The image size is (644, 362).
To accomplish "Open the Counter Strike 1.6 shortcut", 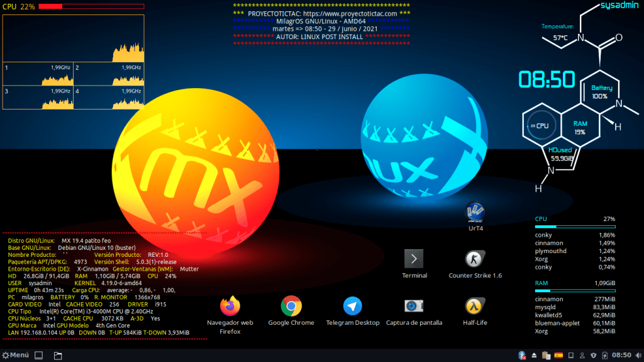I will point(475,259).
